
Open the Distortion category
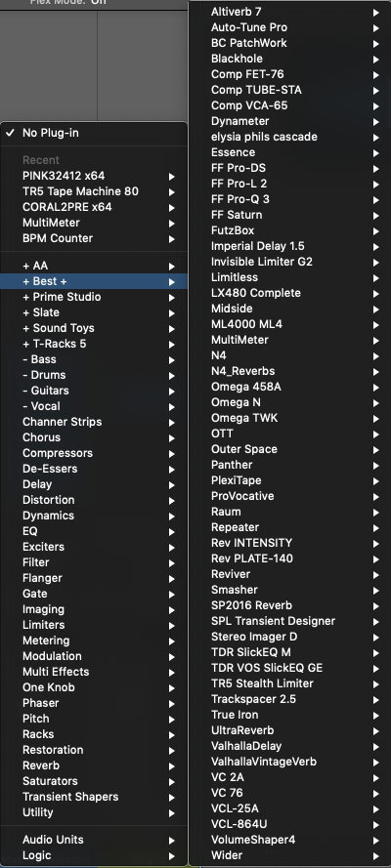[94, 500]
